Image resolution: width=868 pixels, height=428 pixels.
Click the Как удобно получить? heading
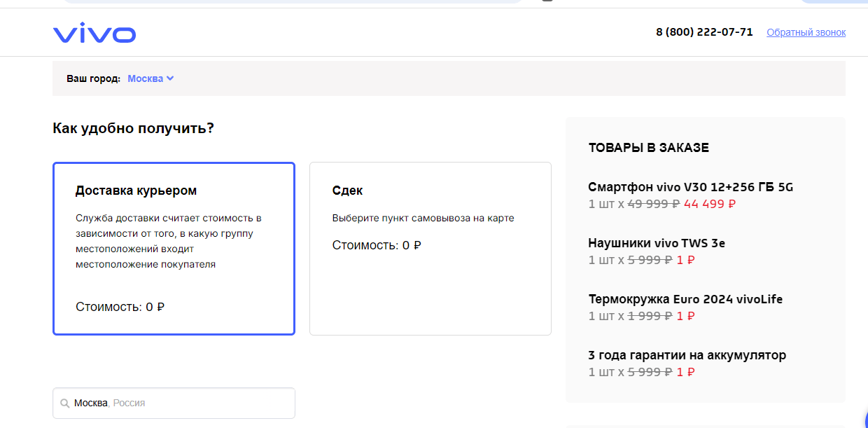tap(133, 128)
